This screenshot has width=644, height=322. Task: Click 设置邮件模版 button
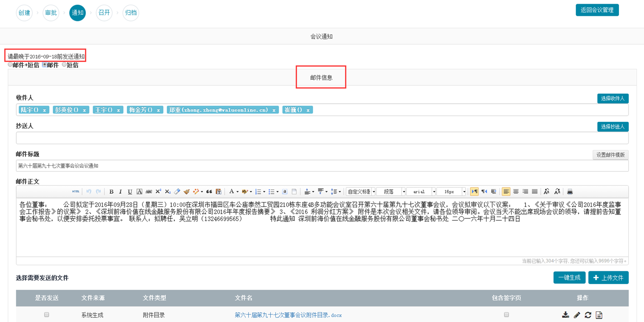point(611,155)
